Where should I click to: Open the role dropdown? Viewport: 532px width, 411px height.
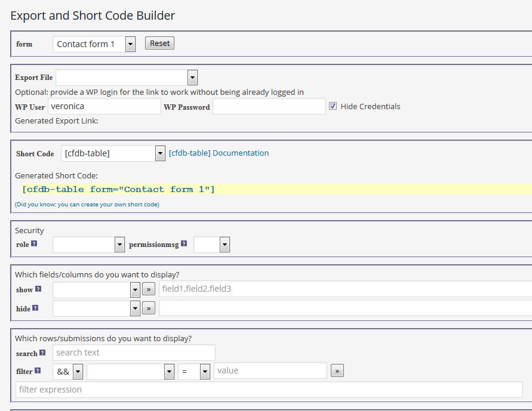88,245
